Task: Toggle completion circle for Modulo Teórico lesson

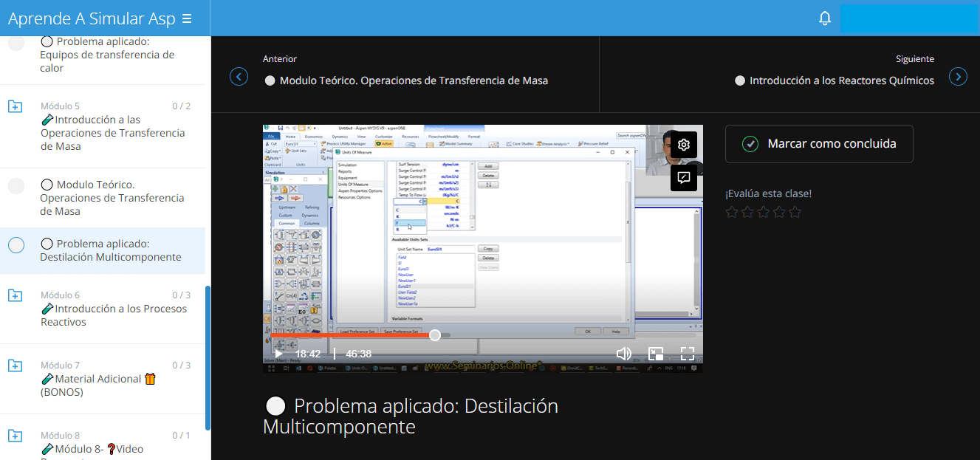Action: tap(16, 186)
